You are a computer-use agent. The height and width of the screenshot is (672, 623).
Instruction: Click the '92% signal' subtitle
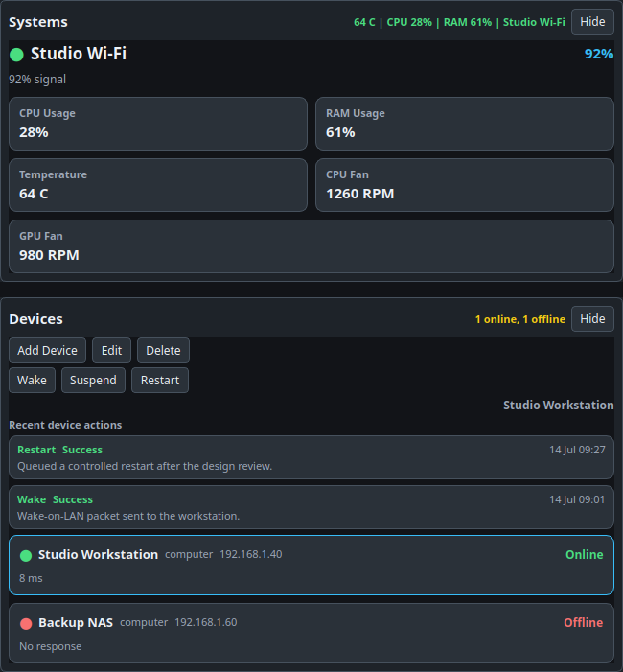pos(37,80)
